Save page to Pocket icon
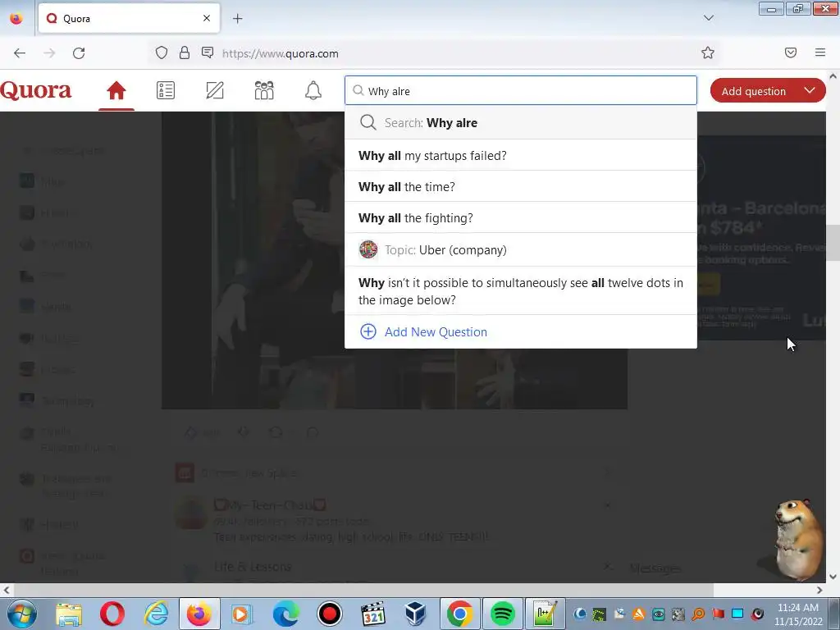This screenshot has height=630, width=840. [791, 52]
